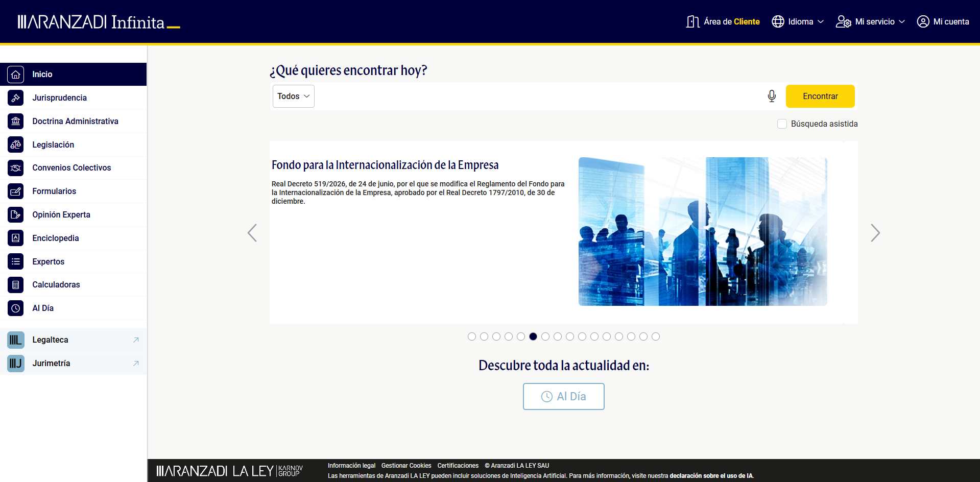This screenshot has height=482, width=980.
Task: Click the Doctrina Administrativa building icon
Action: tap(16, 121)
